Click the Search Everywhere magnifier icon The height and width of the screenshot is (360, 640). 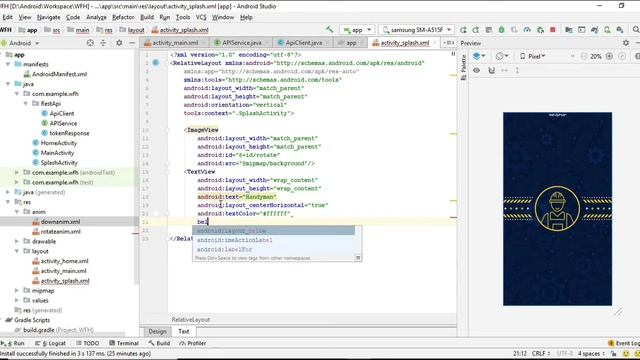click(636, 30)
